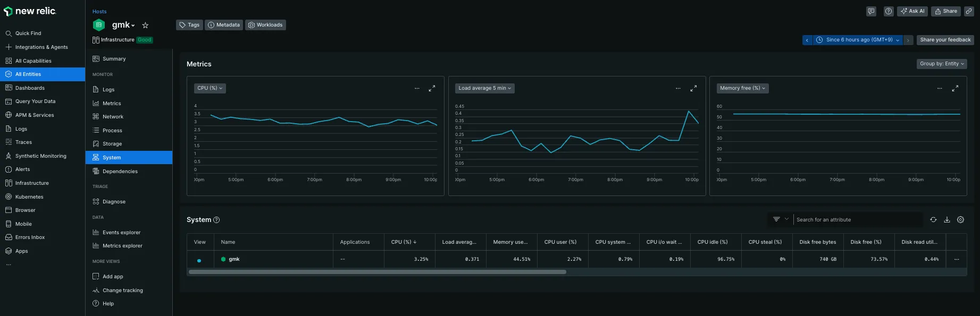The image size is (980, 316).
Task: Click the Ask AI button
Action: pos(912,11)
